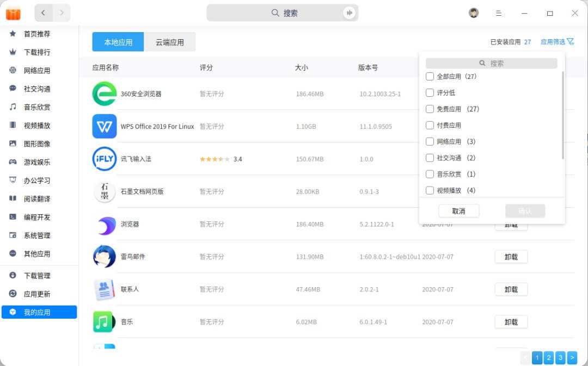The width and height of the screenshot is (588, 366).
Task: Collapse the voice search speaker control
Action: pos(350,13)
